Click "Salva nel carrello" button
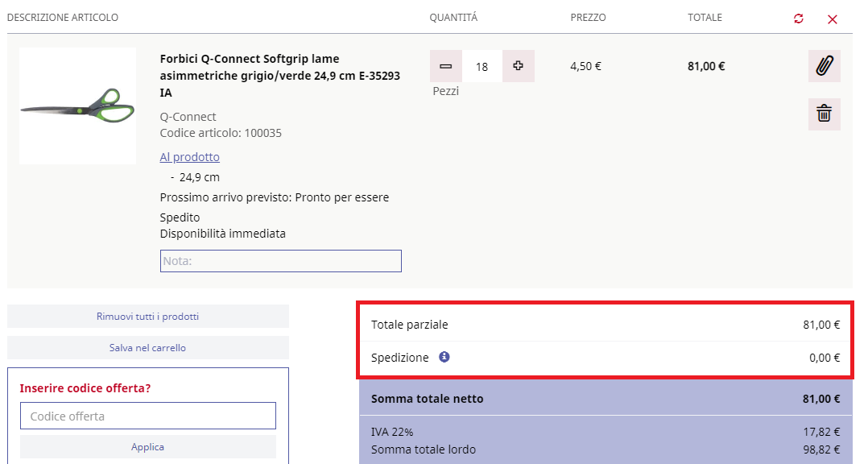The width and height of the screenshot is (868, 464). tap(148, 348)
